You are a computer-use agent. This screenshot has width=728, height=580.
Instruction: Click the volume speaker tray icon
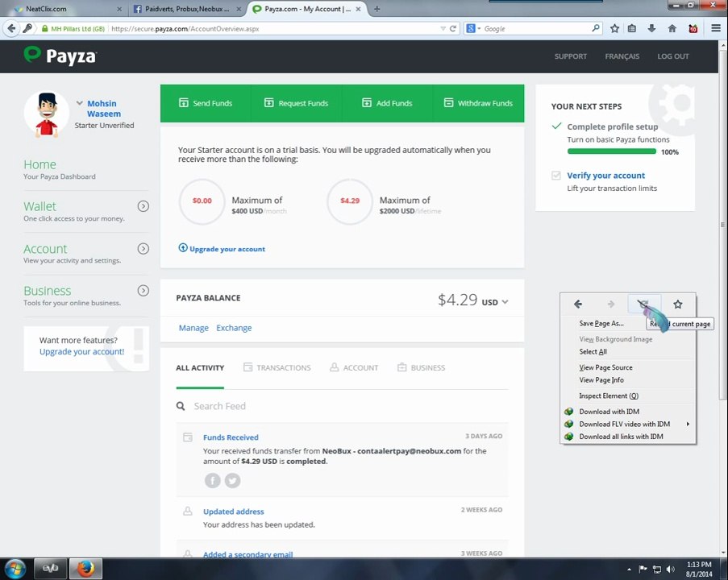[670, 569]
